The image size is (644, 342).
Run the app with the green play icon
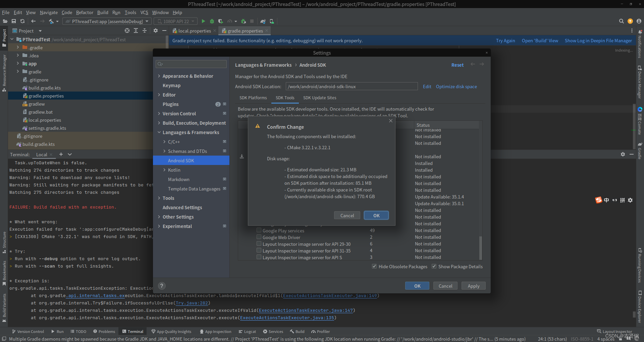click(x=203, y=21)
